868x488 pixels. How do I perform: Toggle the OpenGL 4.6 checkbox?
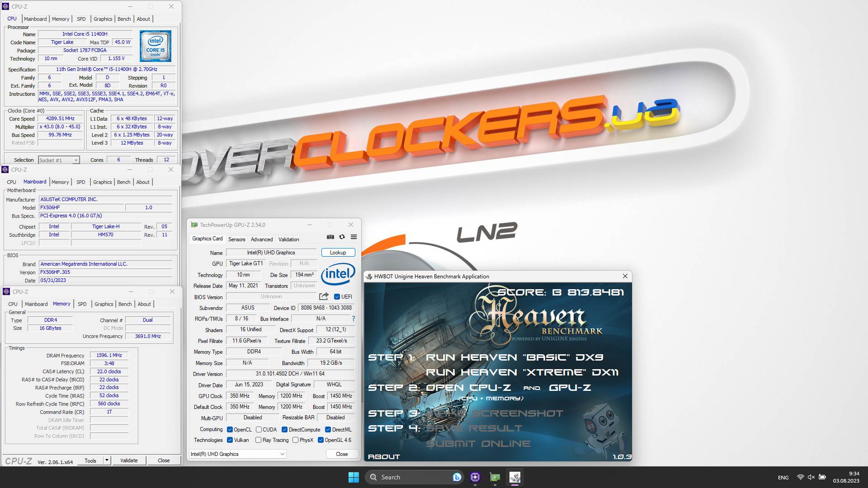[321, 440]
